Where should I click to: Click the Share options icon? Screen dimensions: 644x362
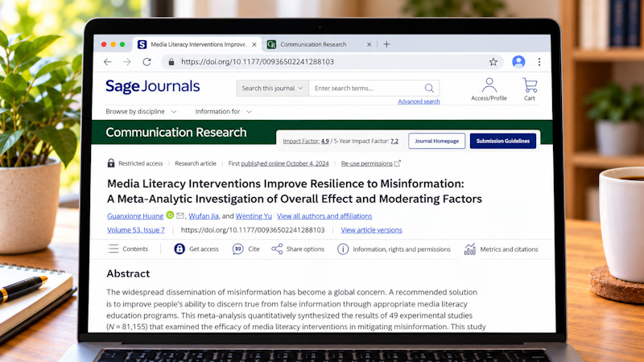tap(277, 249)
